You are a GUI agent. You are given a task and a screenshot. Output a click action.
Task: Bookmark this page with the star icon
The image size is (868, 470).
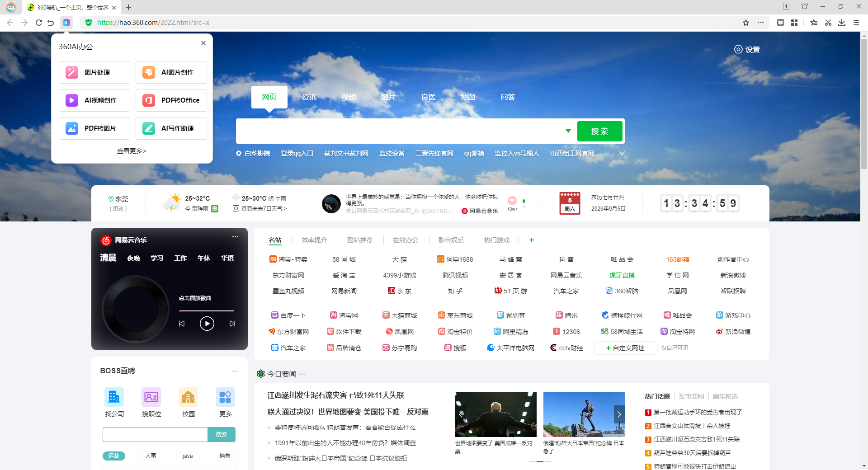746,23
